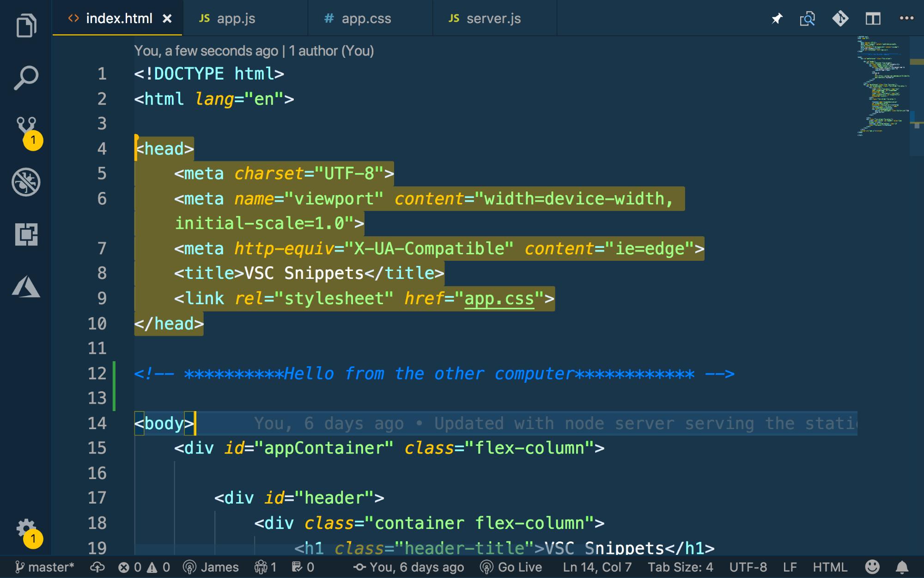Open the notifications bell

[902, 567]
